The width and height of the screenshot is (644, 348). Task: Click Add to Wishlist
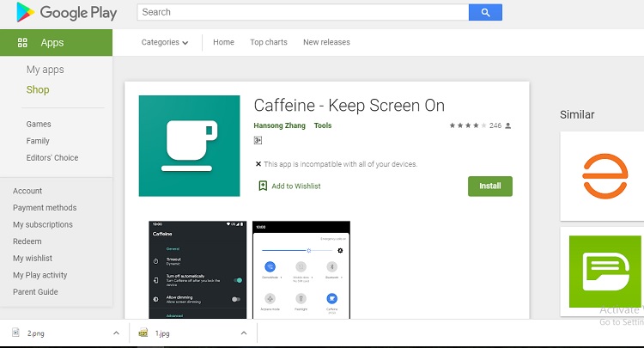click(296, 186)
